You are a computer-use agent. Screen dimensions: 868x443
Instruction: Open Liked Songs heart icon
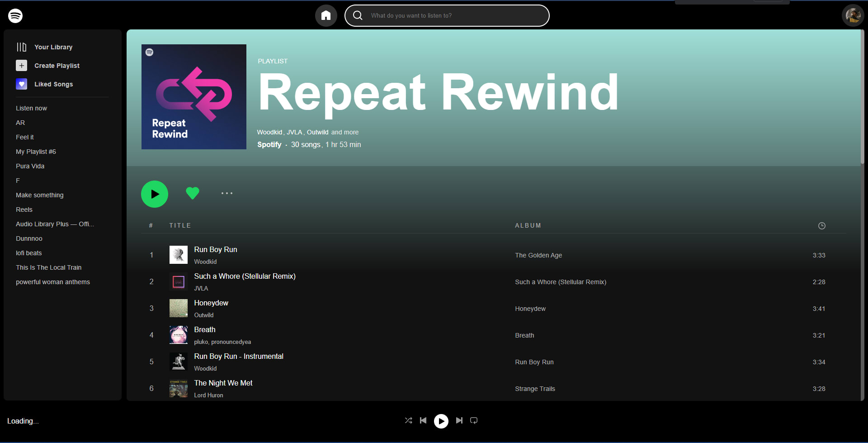point(22,84)
